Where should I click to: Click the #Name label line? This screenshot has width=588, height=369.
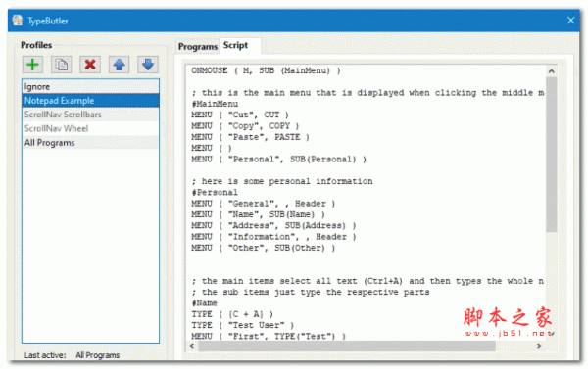pyautogui.click(x=205, y=303)
